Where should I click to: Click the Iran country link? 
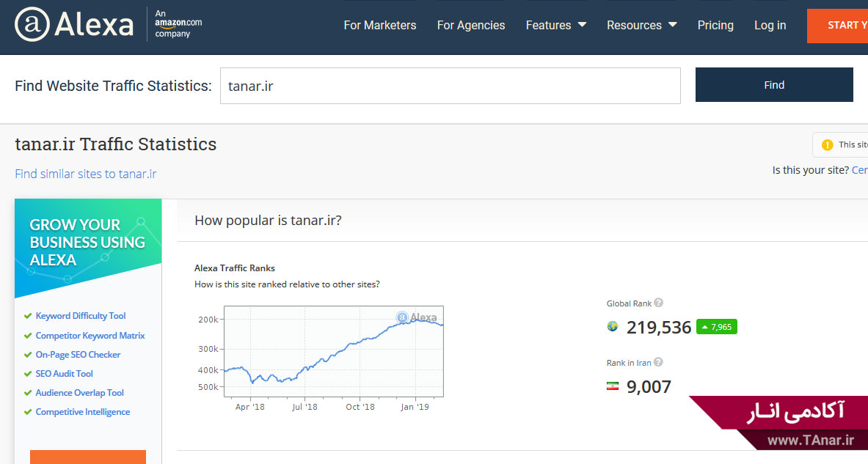(643, 363)
